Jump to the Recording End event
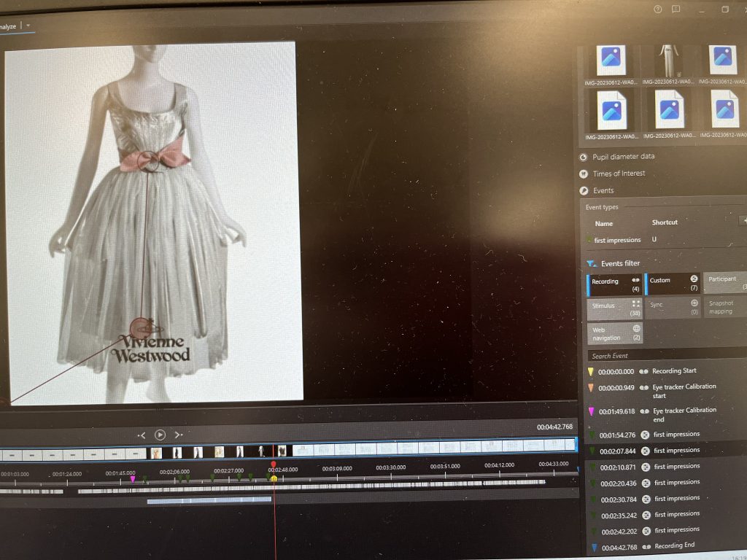 [674, 546]
